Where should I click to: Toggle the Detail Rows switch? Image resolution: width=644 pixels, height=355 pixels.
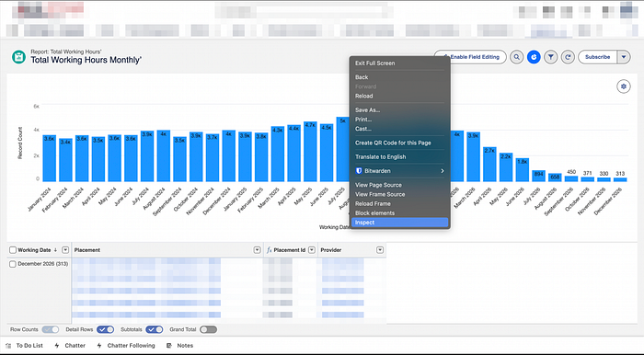(106, 329)
